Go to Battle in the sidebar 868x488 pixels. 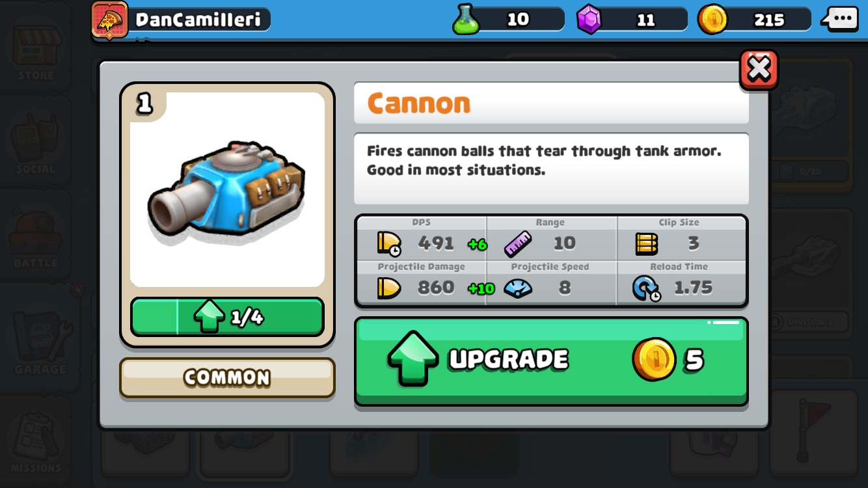[36, 239]
